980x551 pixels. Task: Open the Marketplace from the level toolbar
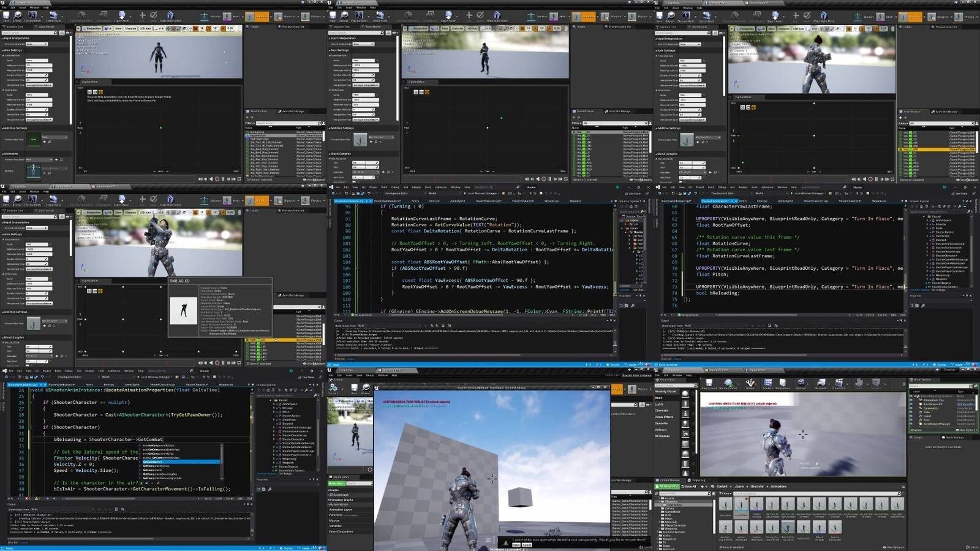(x=784, y=382)
